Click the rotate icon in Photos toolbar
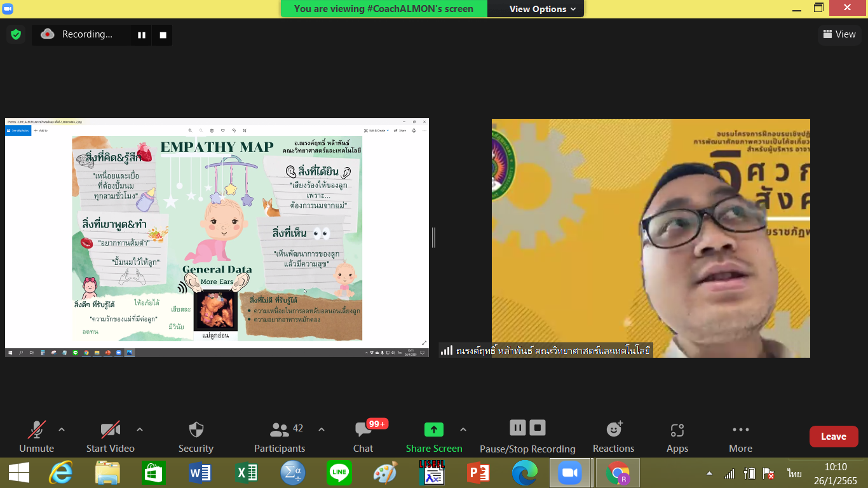868x488 pixels. point(234,130)
